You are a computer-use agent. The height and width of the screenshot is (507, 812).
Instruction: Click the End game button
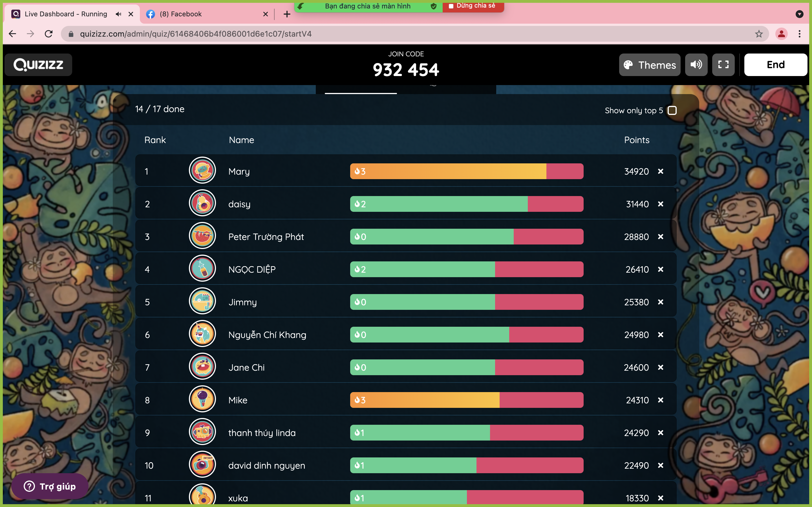point(775,65)
